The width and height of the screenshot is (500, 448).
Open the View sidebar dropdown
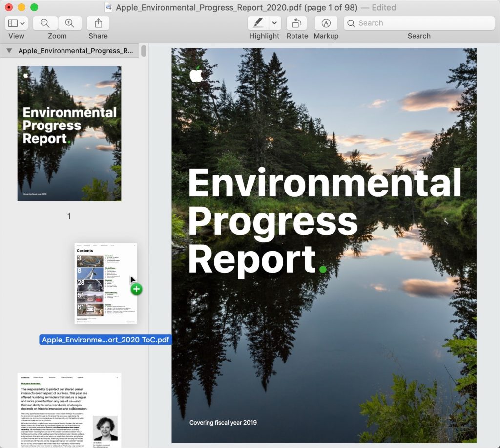coord(17,23)
